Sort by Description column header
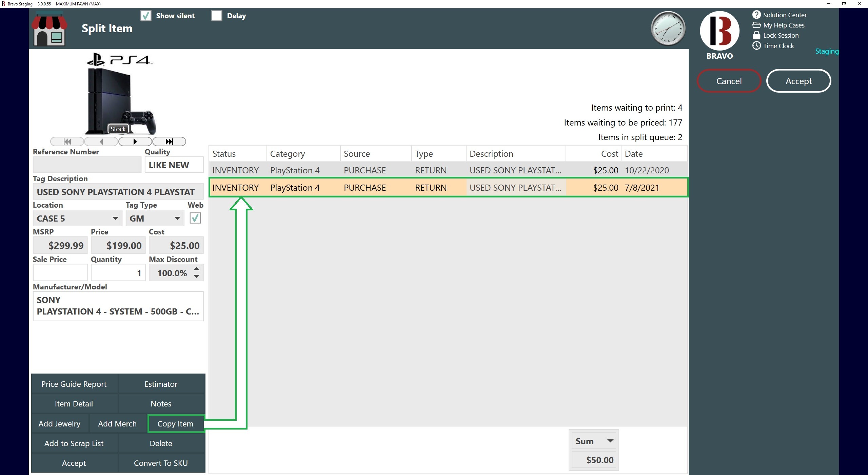Viewport: 868px width, 475px height. [x=516, y=154]
